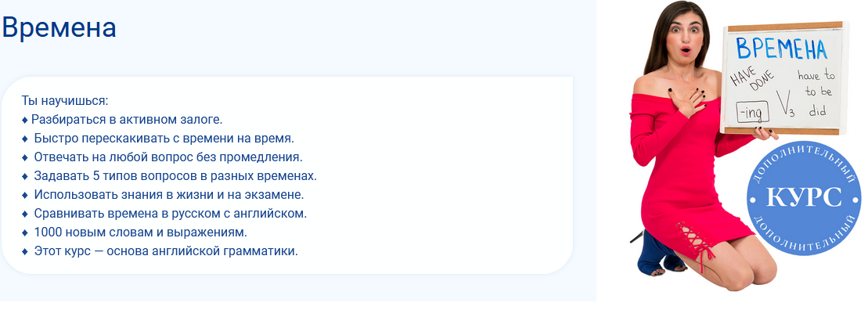This screenshot has width=868, height=310.
Task: Select the "Ты научишься:" line
Action: point(65,101)
